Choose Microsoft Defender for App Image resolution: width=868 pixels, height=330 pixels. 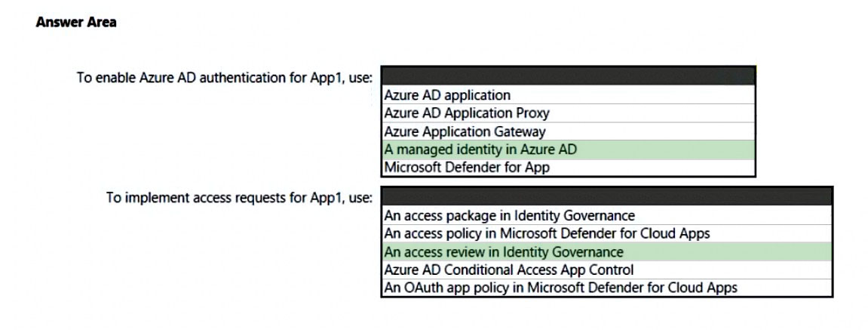[568, 167]
